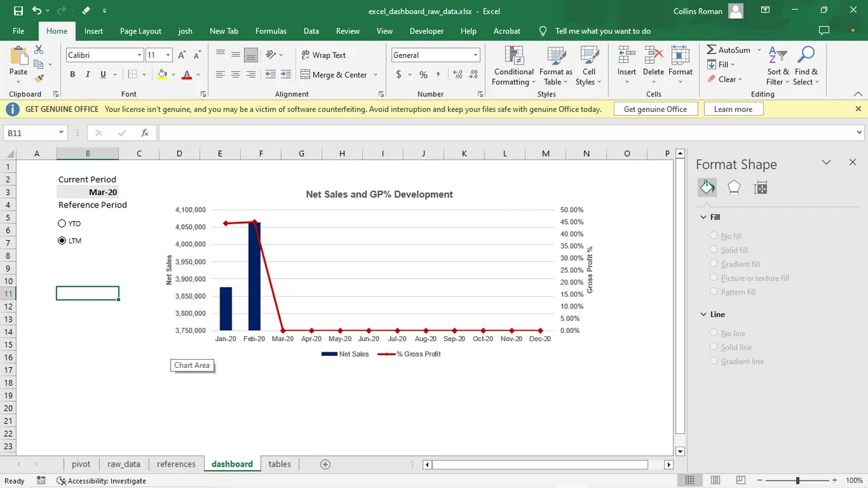Select the Effects pentagon icon
This screenshot has height=488, width=868.
coord(734,188)
